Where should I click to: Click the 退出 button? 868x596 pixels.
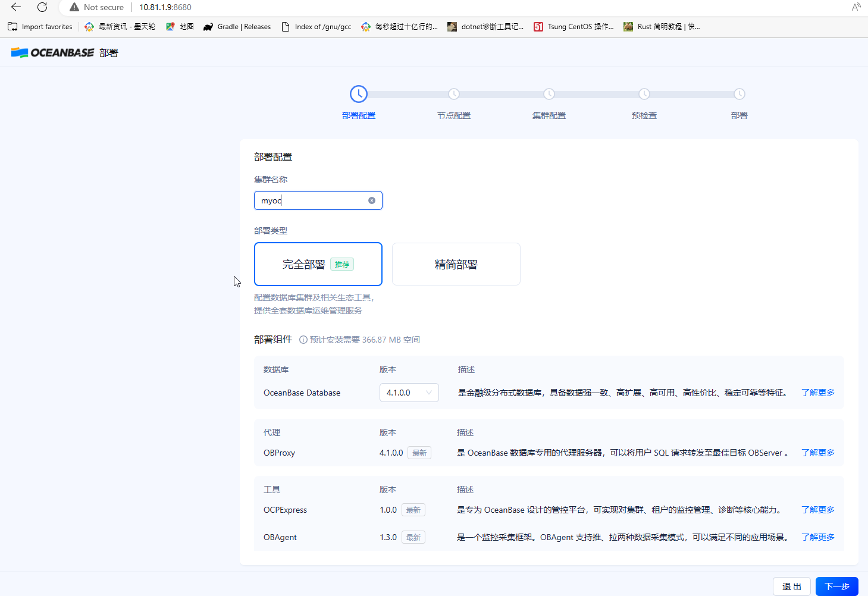pyautogui.click(x=792, y=586)
